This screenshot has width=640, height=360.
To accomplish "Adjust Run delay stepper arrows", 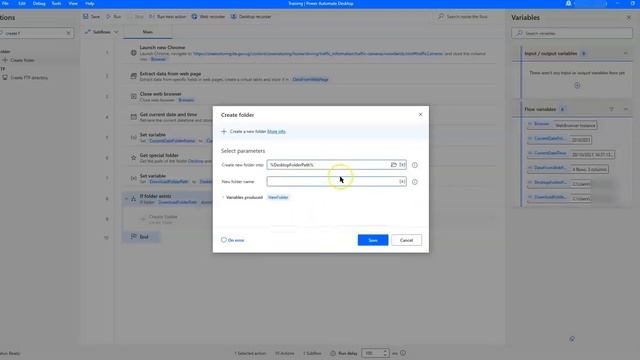I will 385,353.
